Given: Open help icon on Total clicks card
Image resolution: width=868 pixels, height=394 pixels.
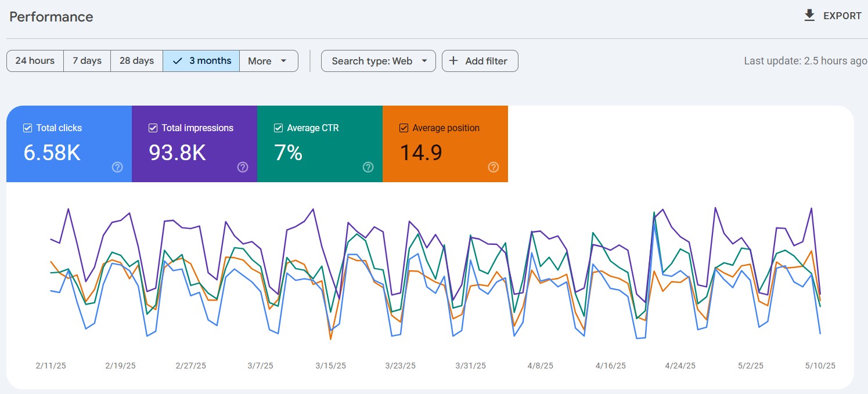Looking at the screenshot, I should coord(117,167).
